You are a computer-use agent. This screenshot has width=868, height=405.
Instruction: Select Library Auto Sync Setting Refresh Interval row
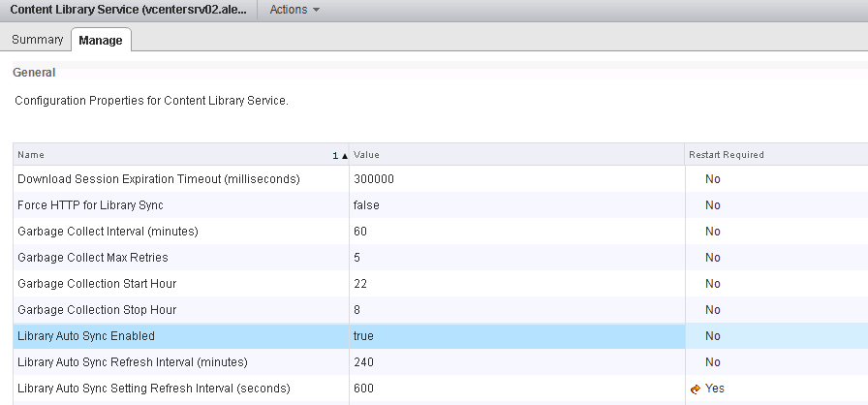(153, 389)
